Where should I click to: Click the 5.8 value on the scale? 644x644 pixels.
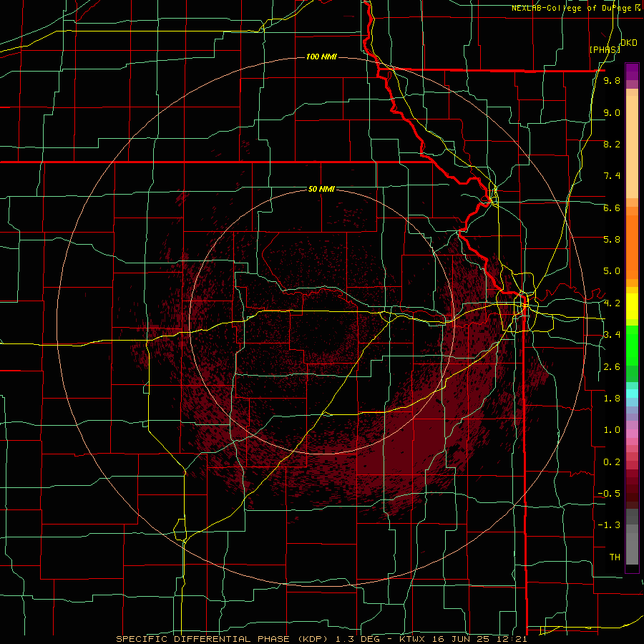pyautogui.click(x=612, y=240)
